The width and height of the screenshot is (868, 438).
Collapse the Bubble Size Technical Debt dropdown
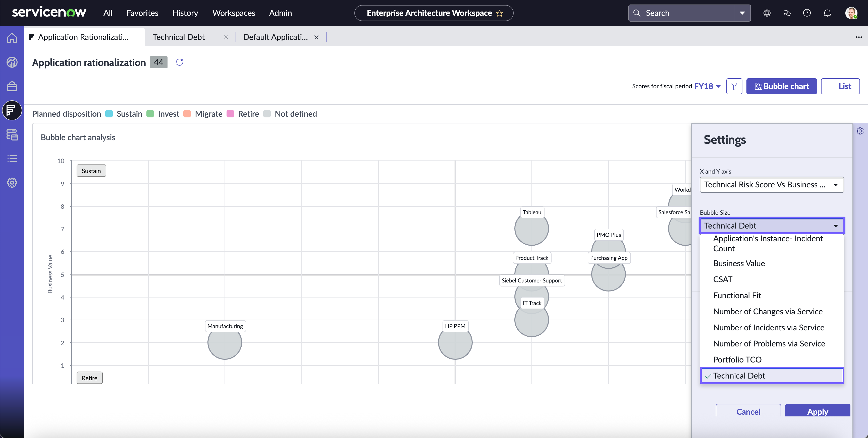[772, 226]
